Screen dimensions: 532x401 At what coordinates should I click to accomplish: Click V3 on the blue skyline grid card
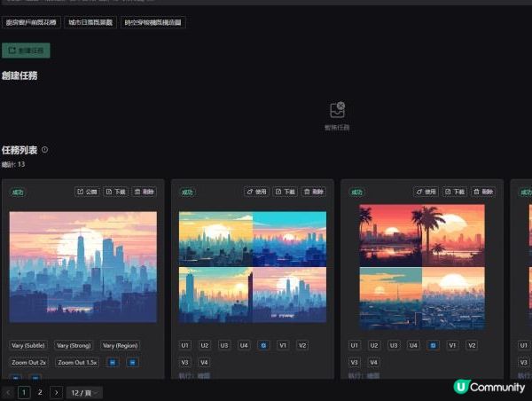(184, 362)
